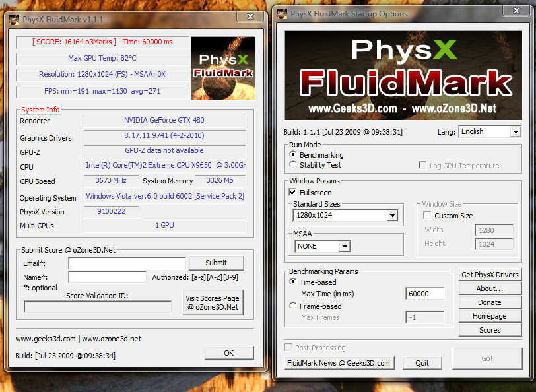Click the Windows Vista operating system value
536x392 pixels.
tap(164, 196)
